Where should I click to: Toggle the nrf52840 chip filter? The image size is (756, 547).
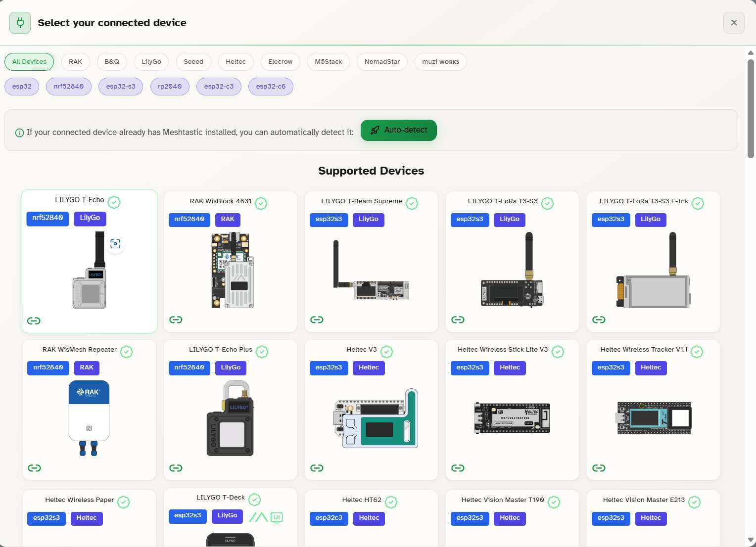(x=68, y=86)
